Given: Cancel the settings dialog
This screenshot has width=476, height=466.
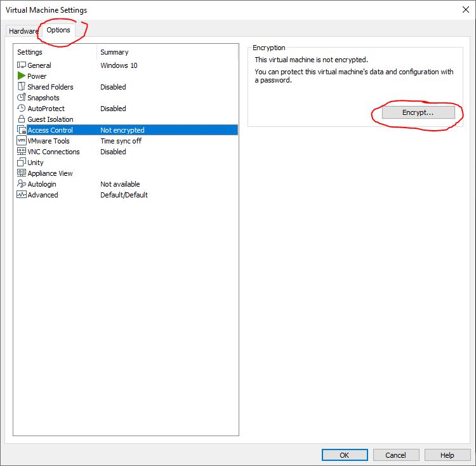Looking at the screenshot, I should click(396, 455).
